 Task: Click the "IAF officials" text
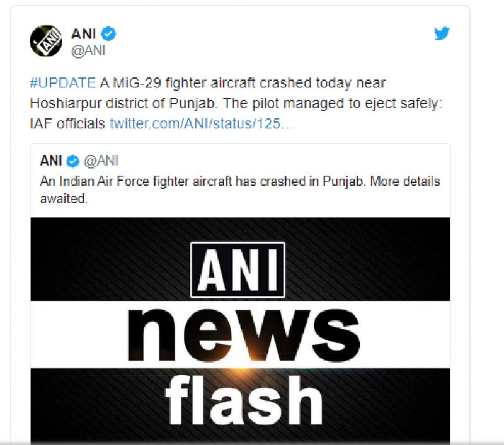point(67,123)
